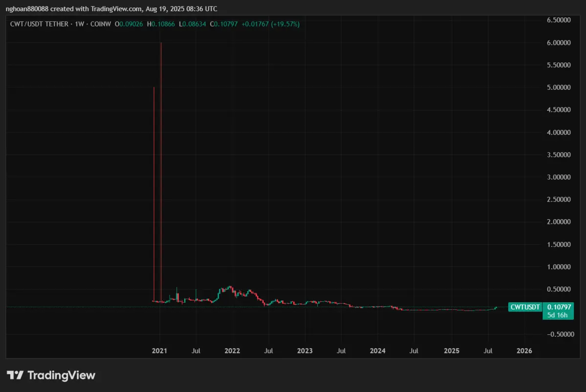This screenshot has width=586, height=392.
Task: Click the +19.57% change value
Action: point(286,24)
